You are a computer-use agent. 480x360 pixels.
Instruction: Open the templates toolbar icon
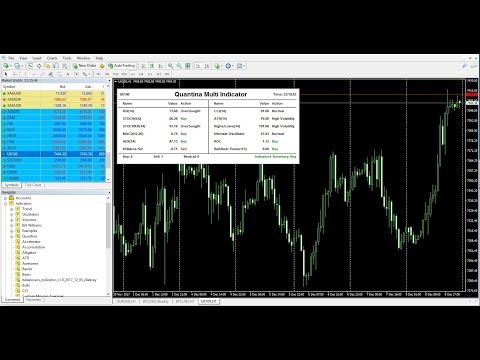(240, 66)
